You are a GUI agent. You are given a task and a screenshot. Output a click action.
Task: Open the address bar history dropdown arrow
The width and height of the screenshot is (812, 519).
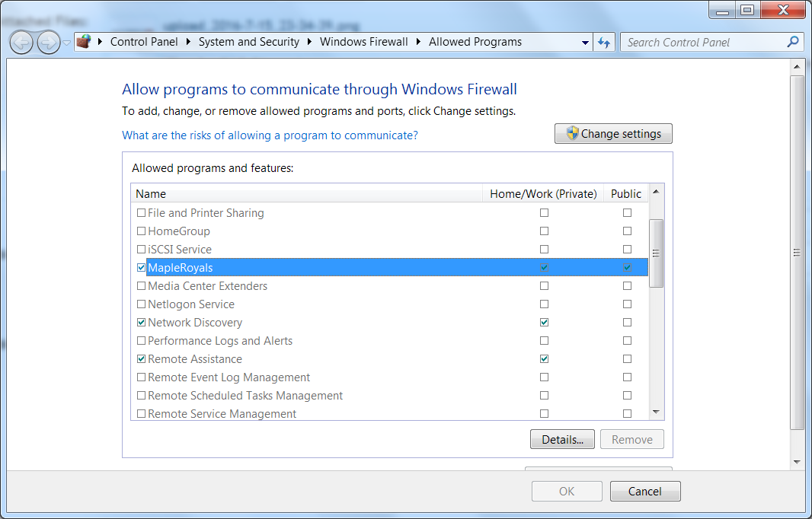[585, 43]
